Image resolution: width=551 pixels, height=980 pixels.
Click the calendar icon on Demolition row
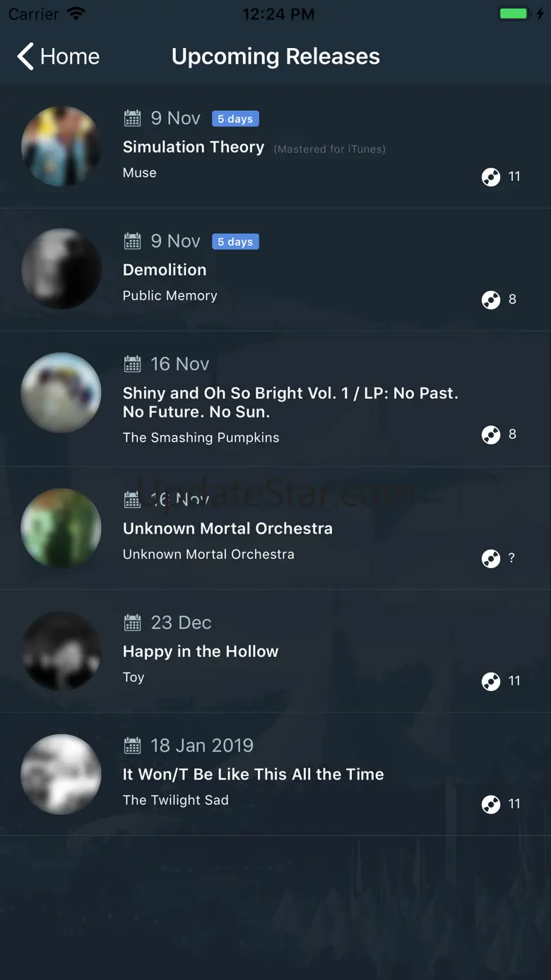[132, 241]
